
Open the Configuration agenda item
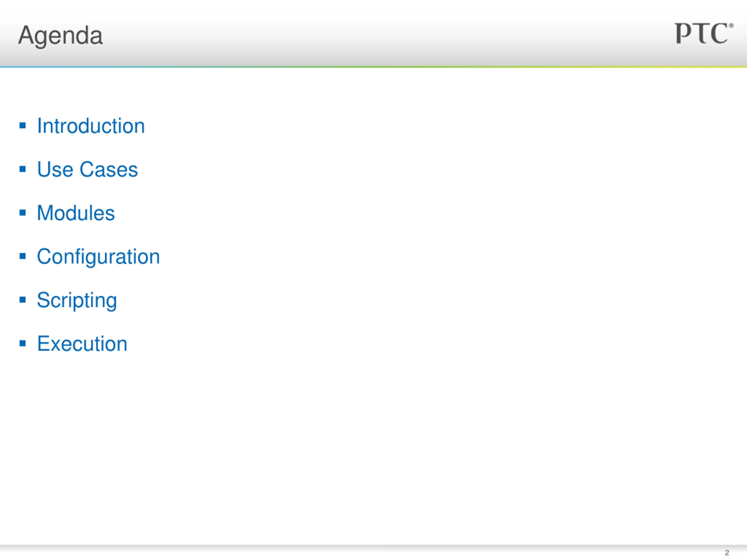98,257
